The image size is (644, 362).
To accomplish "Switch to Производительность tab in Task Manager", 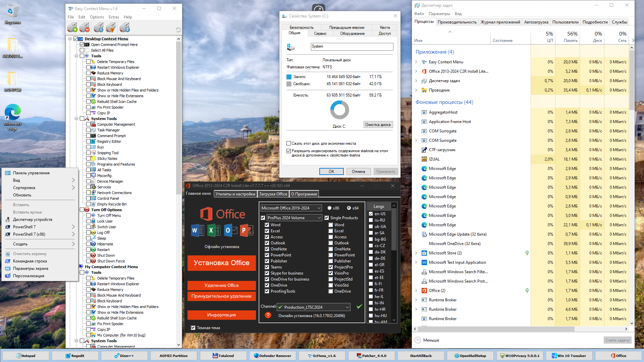I will pos(457,22).
